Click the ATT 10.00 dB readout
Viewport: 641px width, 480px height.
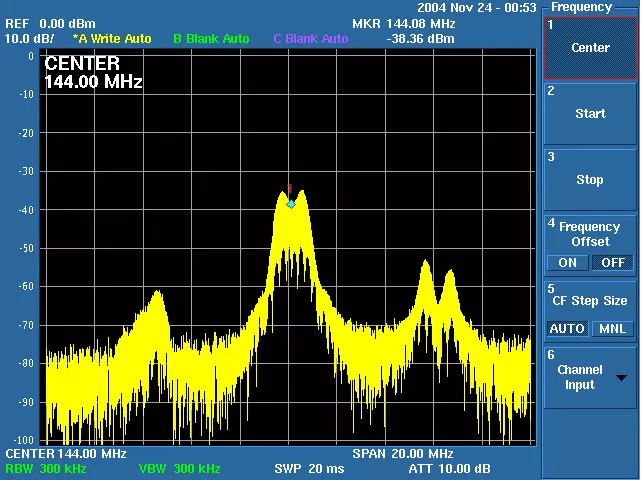pos(449,469)
